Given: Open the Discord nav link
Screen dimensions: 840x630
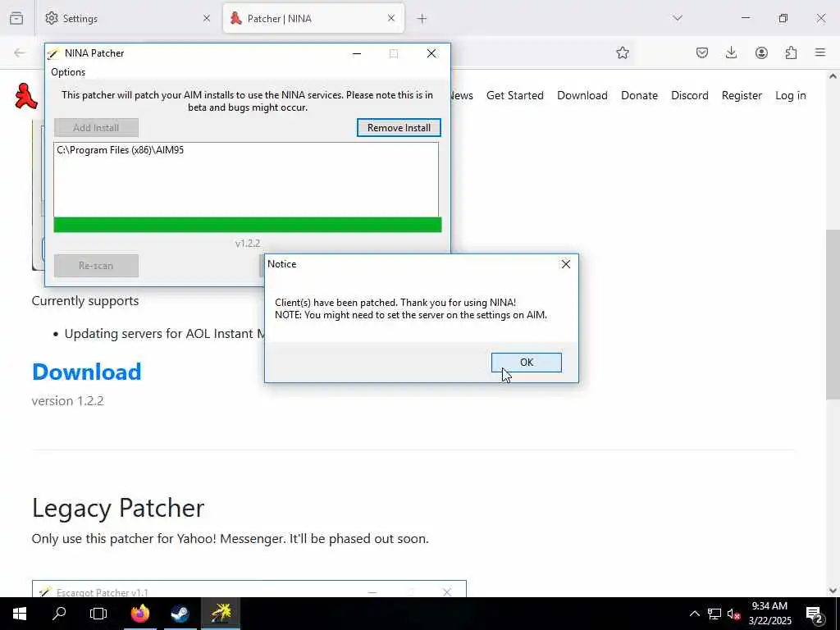Looking at the screenshot, I should (689, 95).
